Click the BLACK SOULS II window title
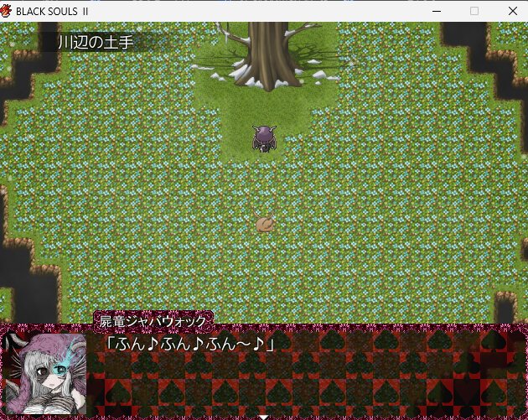 (x=52, y=12)
